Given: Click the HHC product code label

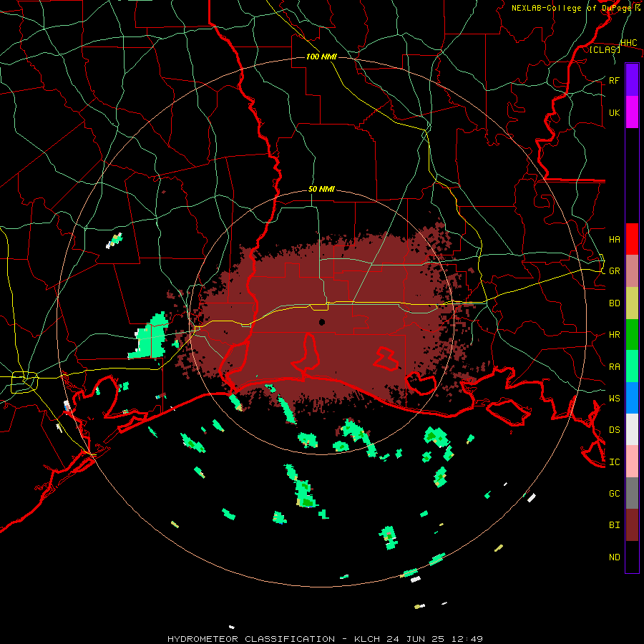Looking at the screenshot, I should click(x=628, y=43).
